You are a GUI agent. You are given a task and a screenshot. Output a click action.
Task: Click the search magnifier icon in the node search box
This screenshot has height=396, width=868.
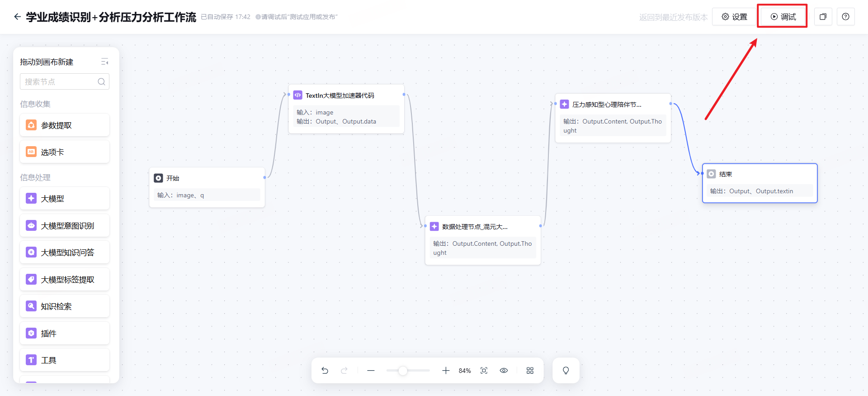pyautogui.click(x=101, y=81)
